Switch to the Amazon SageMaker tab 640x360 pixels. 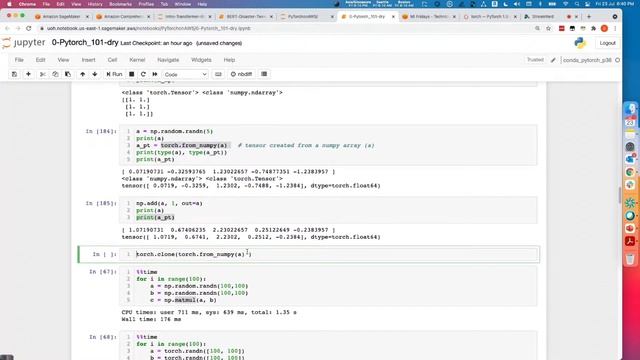(x=62, y=17)
